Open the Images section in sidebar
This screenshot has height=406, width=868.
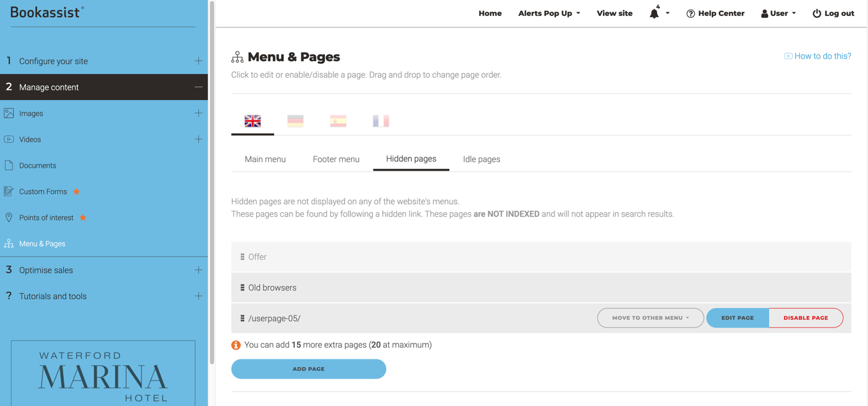pyautogui.click(x=9, y=113)
